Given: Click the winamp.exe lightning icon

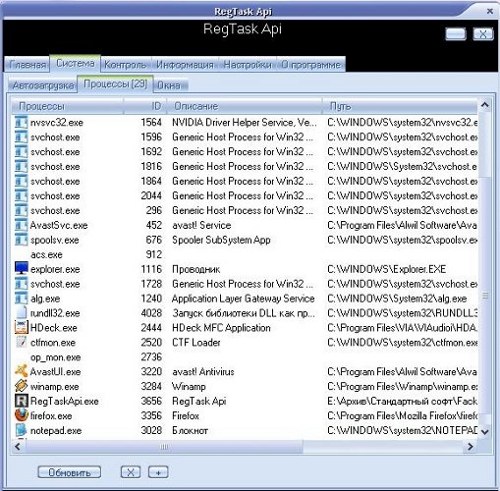Looking at the screenshot, I should [21, 386].
